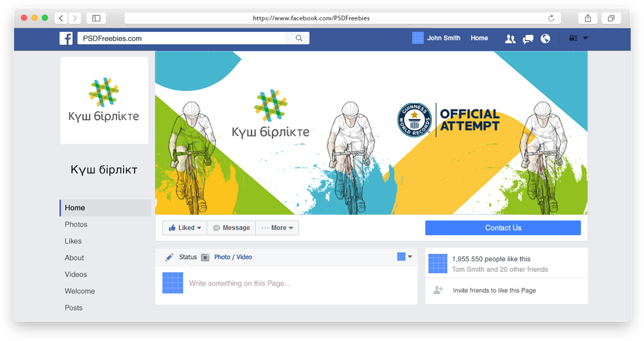Open the Liked dropdown button
This screenshot has width=644, height=341.
[185, 228]
